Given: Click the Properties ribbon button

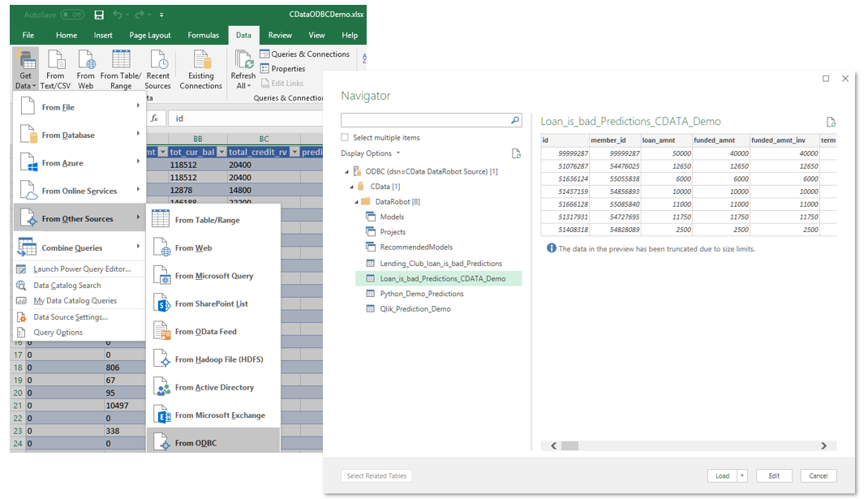Looking at the screenshot, I should pos(283,69).
